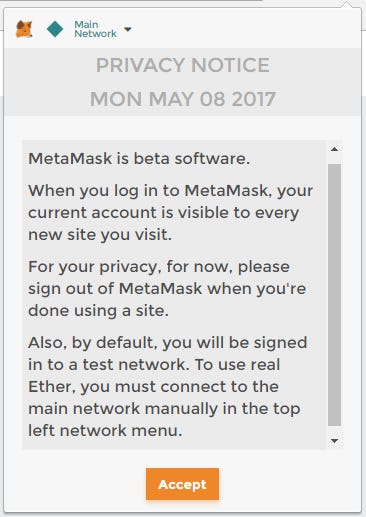
Task: Click the 'main network manually' text line
Action: 164,409
